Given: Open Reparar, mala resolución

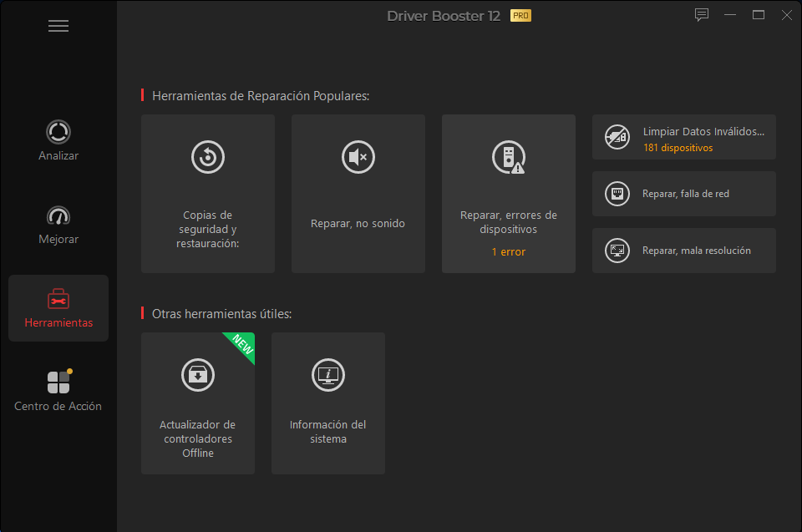Looking at the screenshot, I should point(684,251).
